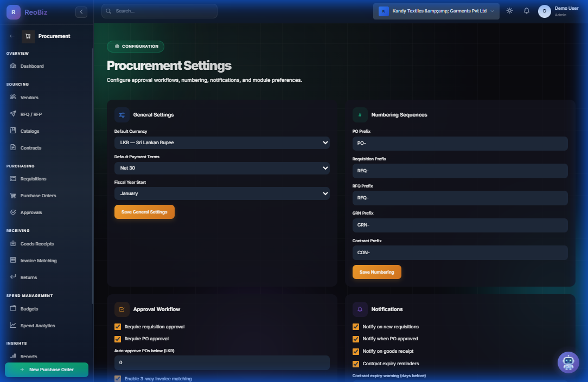
Task: Open the RFQ / RFP section
Action: coord(30,114)
